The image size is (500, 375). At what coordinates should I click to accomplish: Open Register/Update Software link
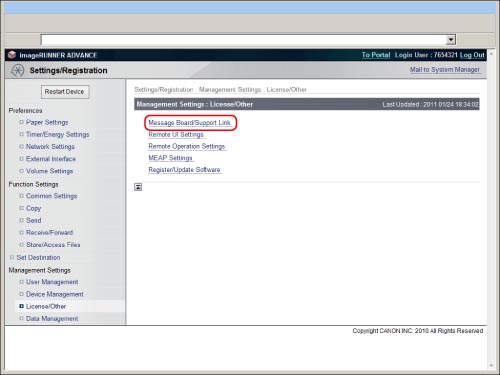pos(184,170)
